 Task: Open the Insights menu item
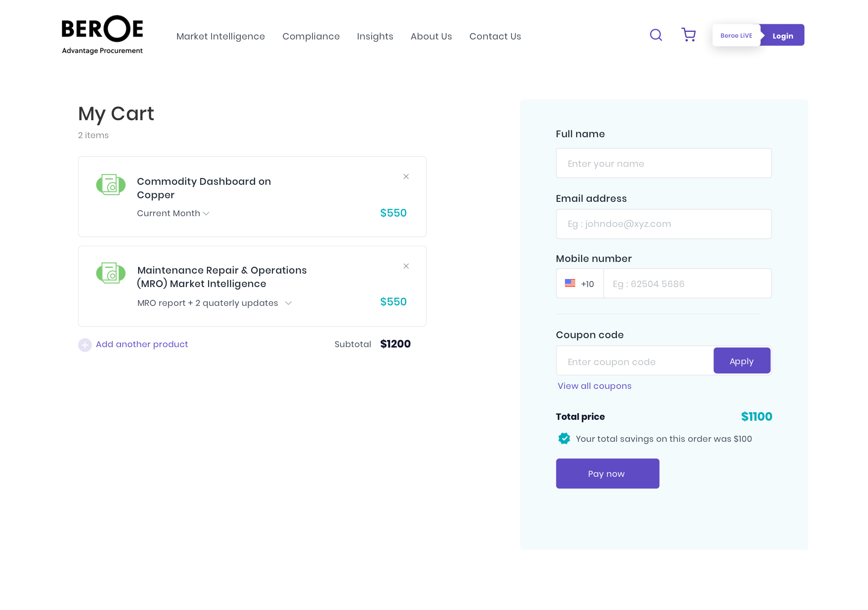pyautogui.click(x=375, y=36)
